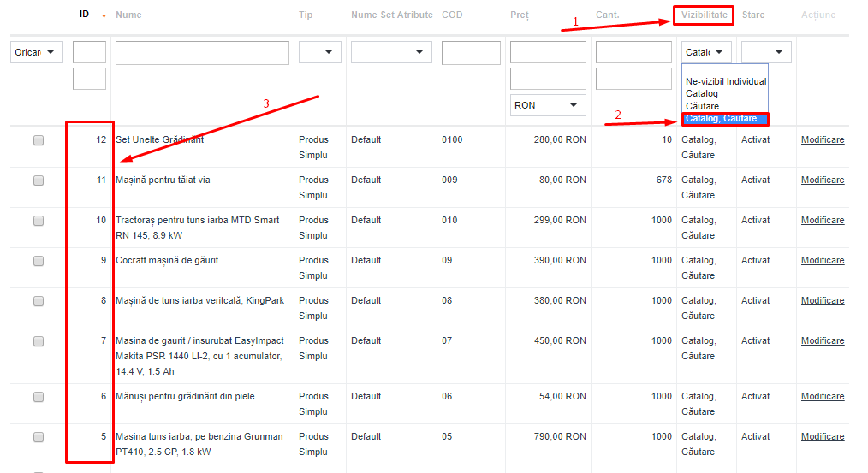Select checkbox for Grunman PT410 row
This screenshot has height=473, width=868.
(39, 437)
